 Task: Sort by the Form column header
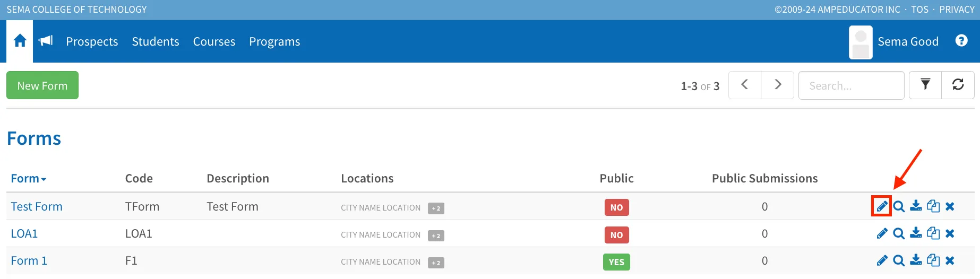pyautogui.click(x=29, y=178)
